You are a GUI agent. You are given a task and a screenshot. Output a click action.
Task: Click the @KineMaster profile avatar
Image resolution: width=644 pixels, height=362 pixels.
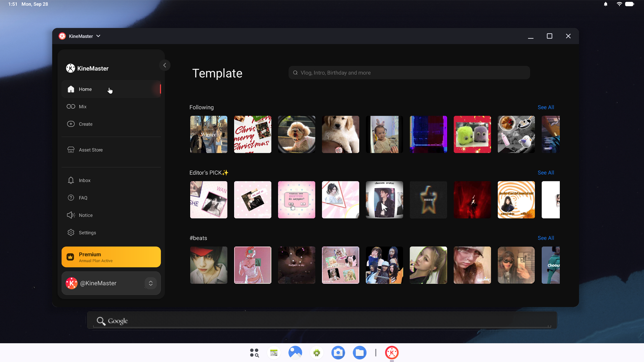(71, 283)
